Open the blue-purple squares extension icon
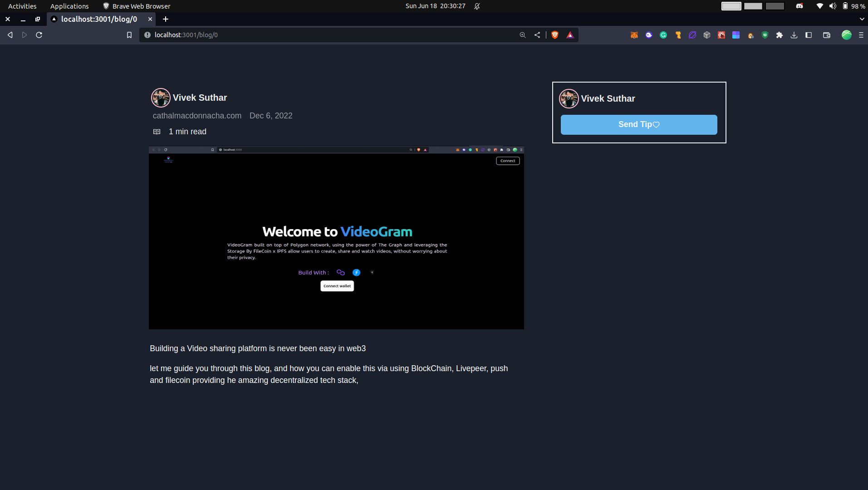Image resolution: width=868 pixels, height=490 pixels. (736, 35)
